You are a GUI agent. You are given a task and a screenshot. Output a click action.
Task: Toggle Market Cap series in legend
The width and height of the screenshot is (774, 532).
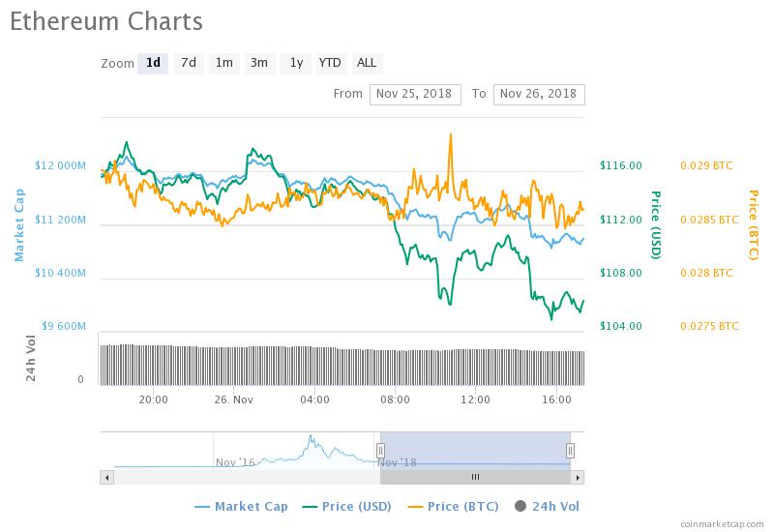point(241,506)
